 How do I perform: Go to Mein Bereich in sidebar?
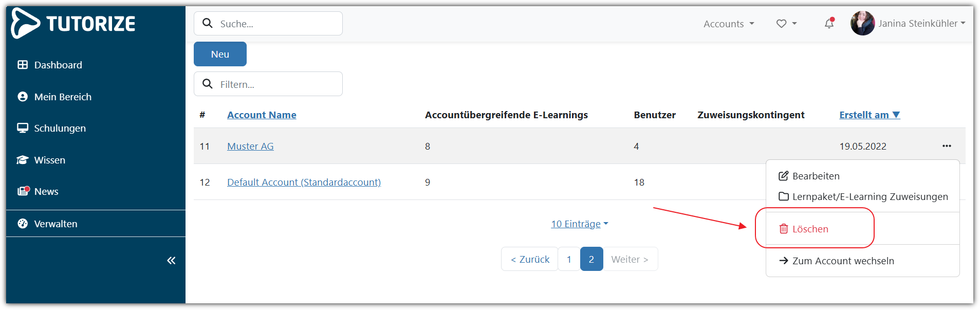62,97
